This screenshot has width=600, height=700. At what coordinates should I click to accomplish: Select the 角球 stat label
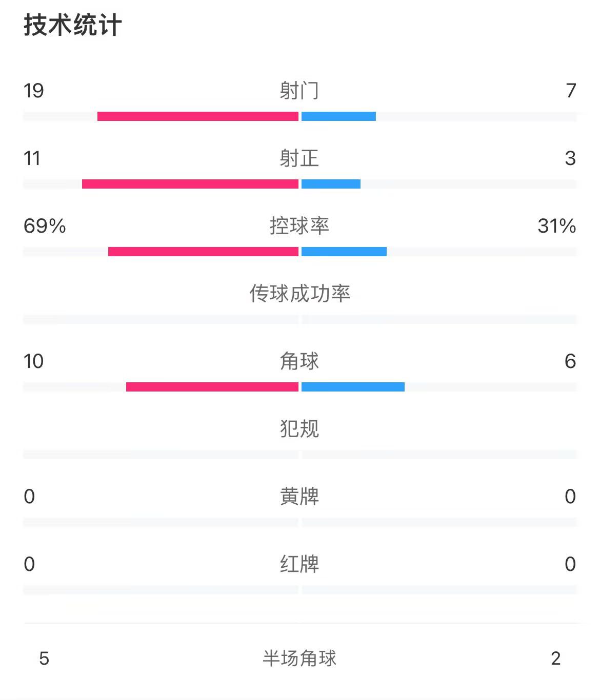[299, 361]
